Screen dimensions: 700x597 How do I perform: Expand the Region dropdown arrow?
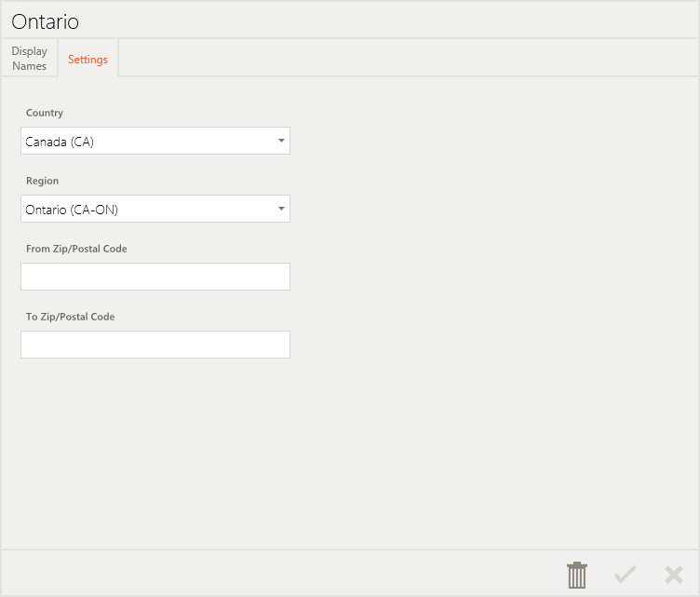(x=281, y=210)
